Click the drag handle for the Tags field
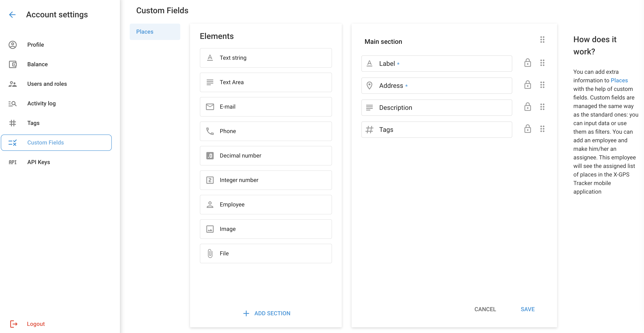644x333 pixels. (x=542, y=129)
